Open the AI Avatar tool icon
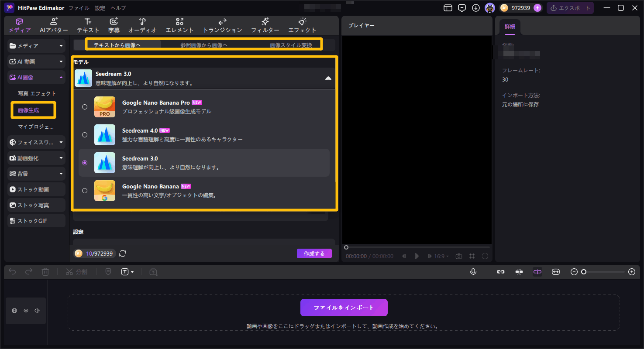644x349 pixels. 54,25
